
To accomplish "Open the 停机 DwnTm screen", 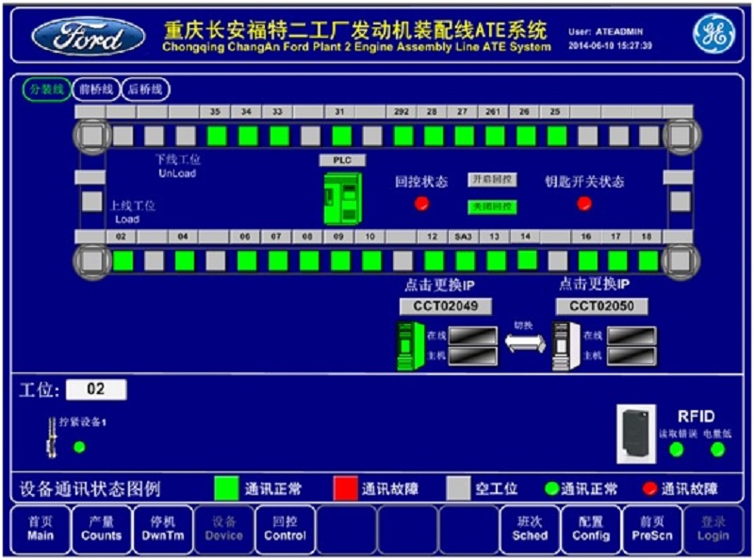I will (x=163, y=529).
